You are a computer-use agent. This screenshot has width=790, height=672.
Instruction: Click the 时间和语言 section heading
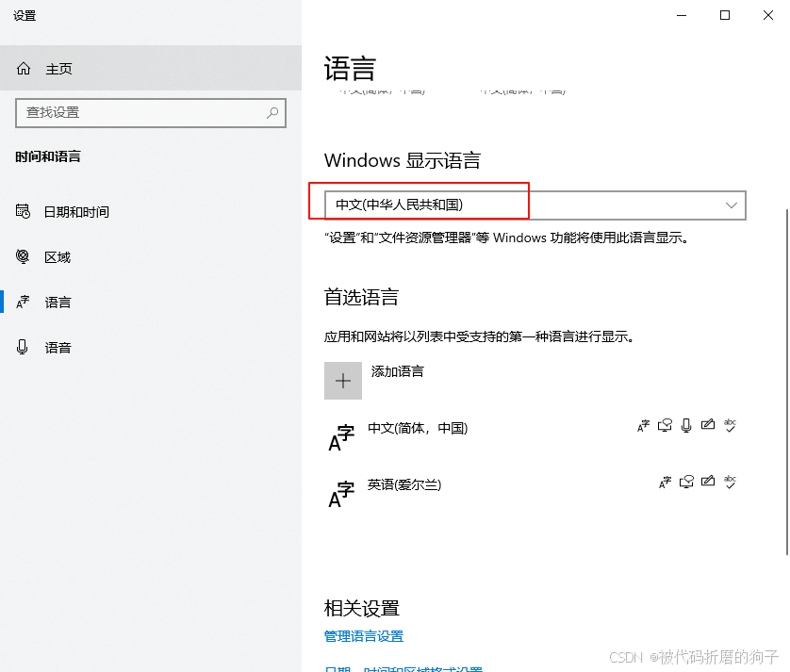point(48,156)
